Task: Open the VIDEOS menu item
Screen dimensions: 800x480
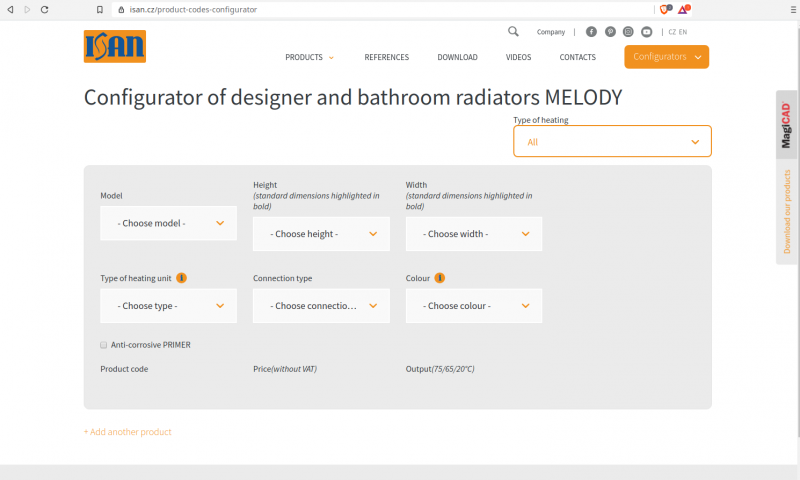Action: click(518, 57)
